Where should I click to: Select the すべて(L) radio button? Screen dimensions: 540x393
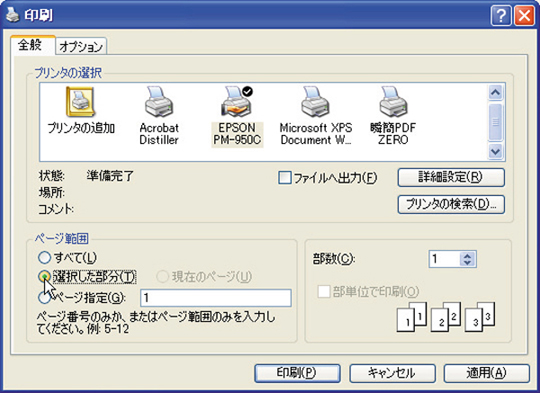coord(44,257)
